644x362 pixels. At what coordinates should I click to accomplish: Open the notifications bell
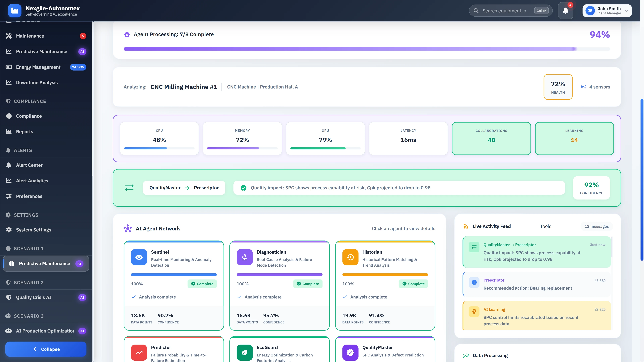tap(566, 11)
